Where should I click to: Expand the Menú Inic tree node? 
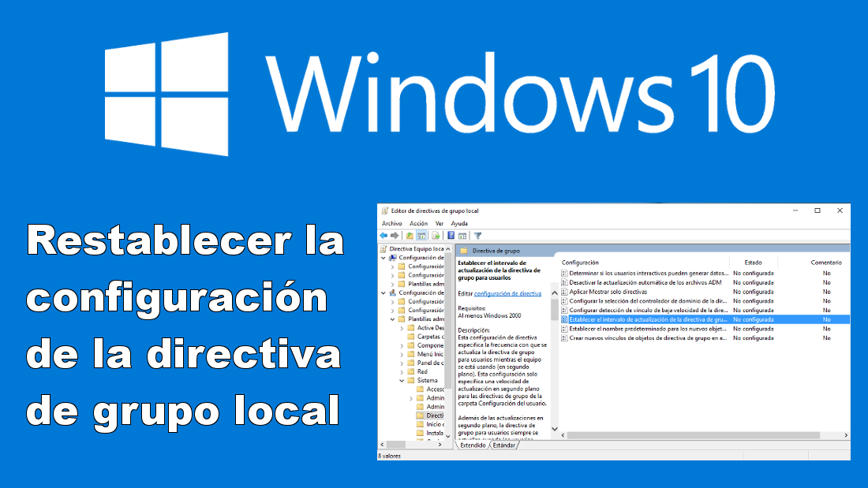coord(402,354)
